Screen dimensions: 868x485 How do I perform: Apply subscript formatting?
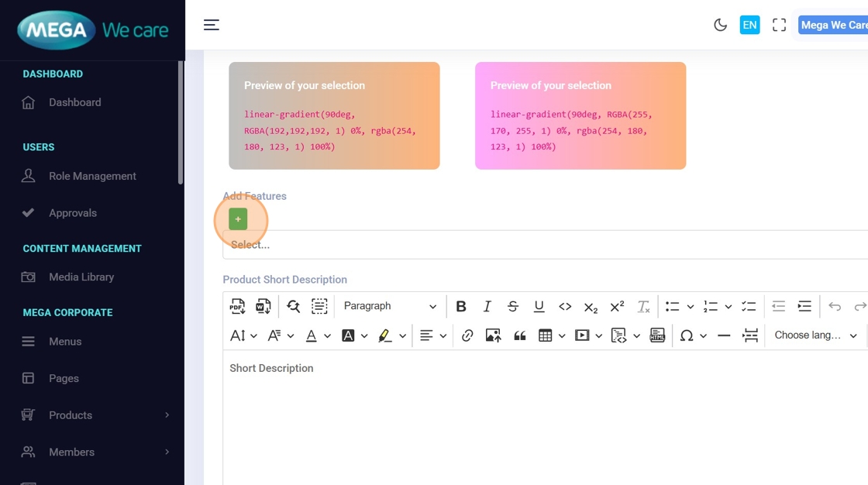[591, 307]
